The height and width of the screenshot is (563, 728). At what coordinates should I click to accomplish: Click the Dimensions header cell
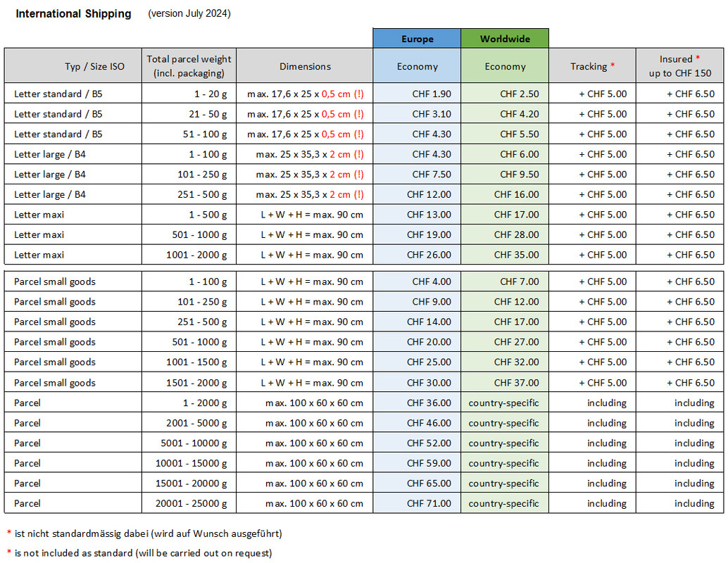tap(305, 65)
